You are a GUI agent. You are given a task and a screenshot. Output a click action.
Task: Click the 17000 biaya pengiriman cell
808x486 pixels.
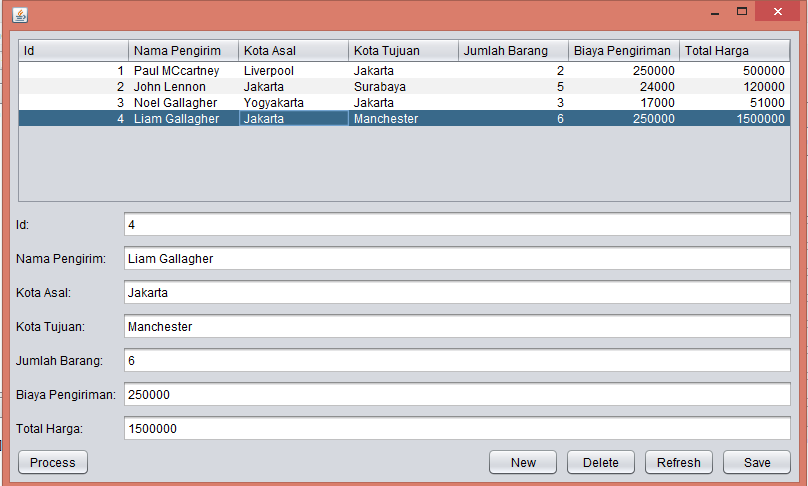(624, 102)
